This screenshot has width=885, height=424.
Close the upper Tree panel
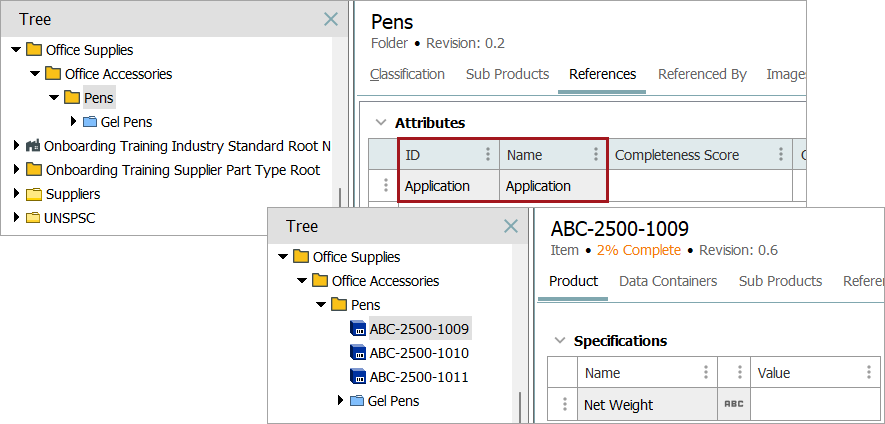tap(331, 19)
